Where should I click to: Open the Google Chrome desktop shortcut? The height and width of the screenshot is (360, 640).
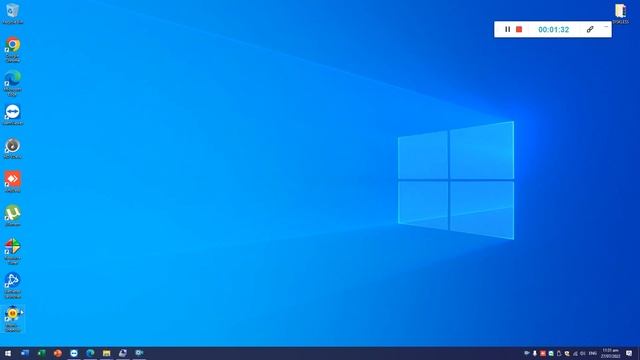point(13,49)
